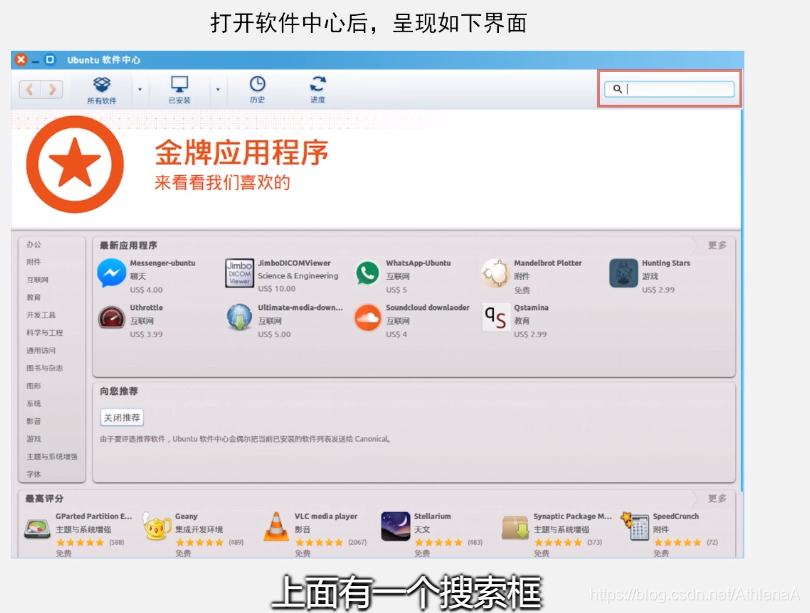Click the back navigation arrow
The width and height of the screenshot is (810, 613).
pos(30,89)
